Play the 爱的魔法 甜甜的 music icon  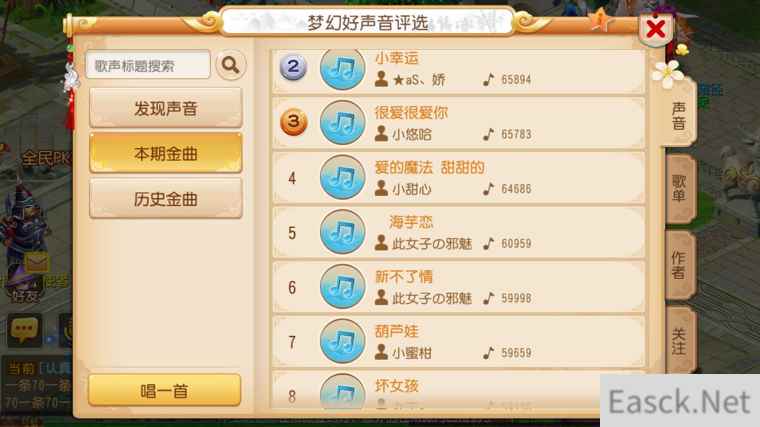(343, 177)
